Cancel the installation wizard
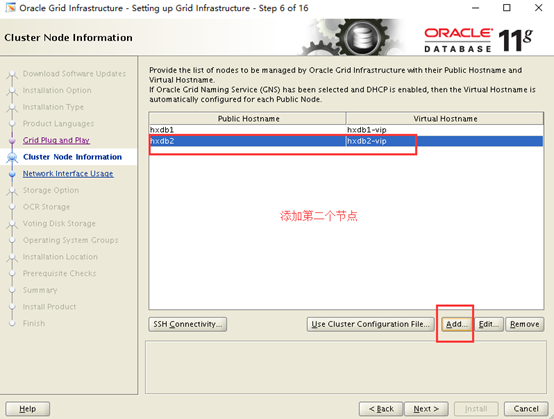The width and height of the screenshot is (554, 419). click(x=526, y=409)
